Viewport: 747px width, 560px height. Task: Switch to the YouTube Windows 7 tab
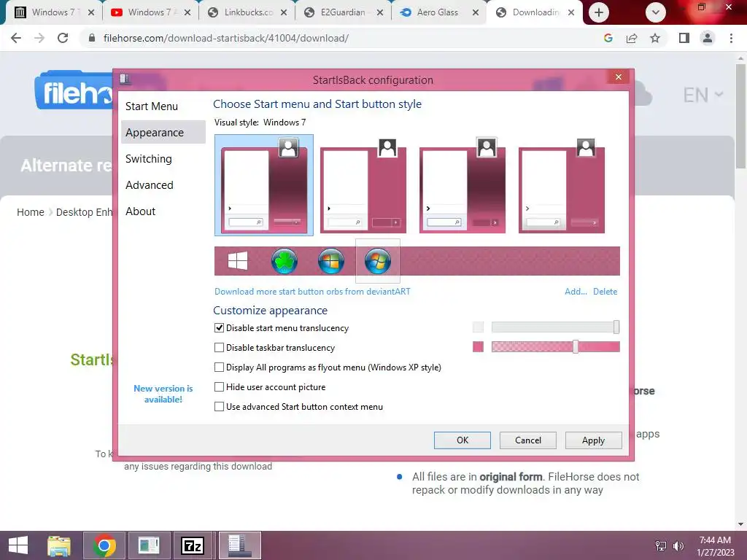149,12
